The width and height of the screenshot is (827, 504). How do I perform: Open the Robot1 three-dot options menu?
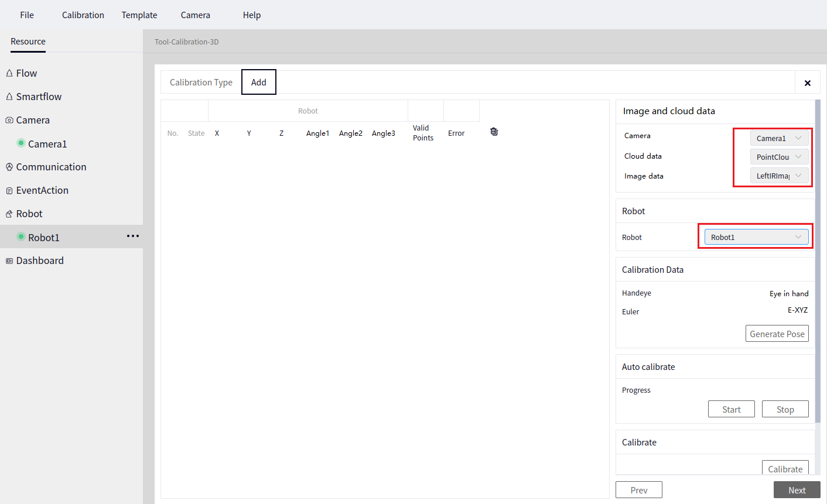(133, 236)
